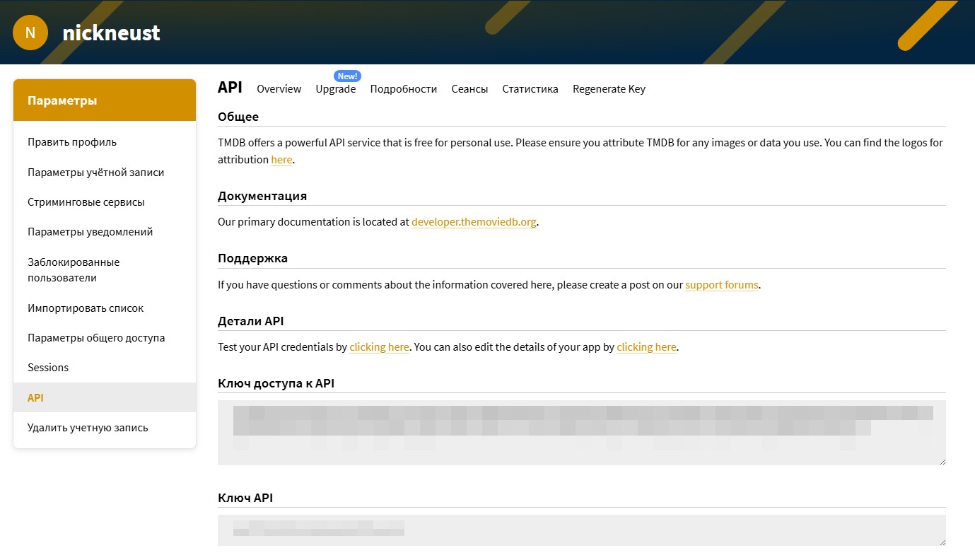Choose Импортировать список option
The image size is (975, 560).
(86, 308)
